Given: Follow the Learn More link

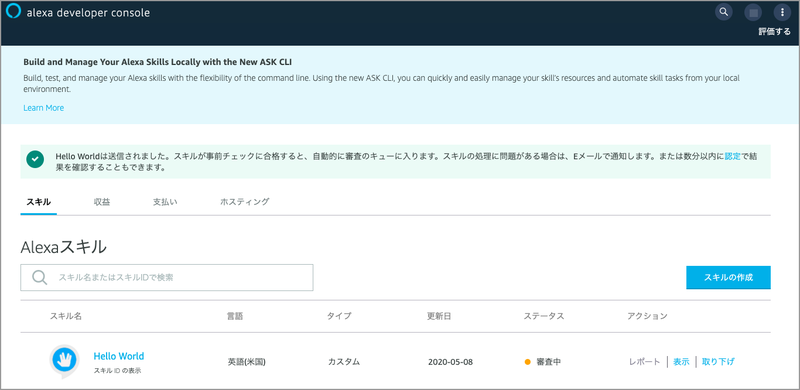Looking at the screenshot, I should pyautogui.click(x=43, y=108).
